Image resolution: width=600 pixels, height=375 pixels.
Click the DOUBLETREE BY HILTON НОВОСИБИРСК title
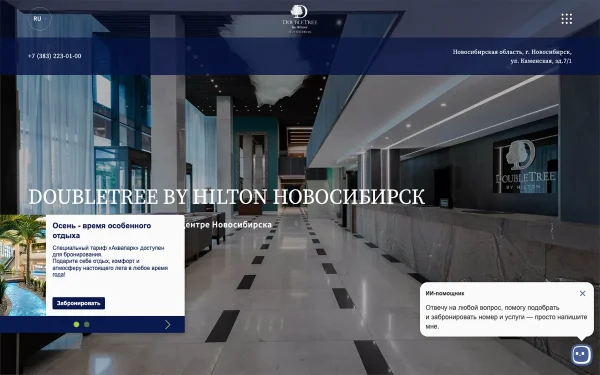pos(227,197)
